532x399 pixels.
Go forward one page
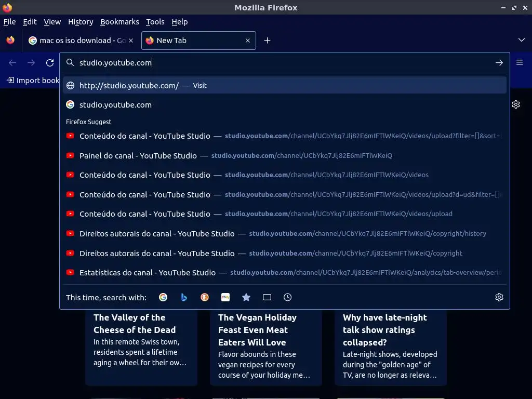click(31, 63)
